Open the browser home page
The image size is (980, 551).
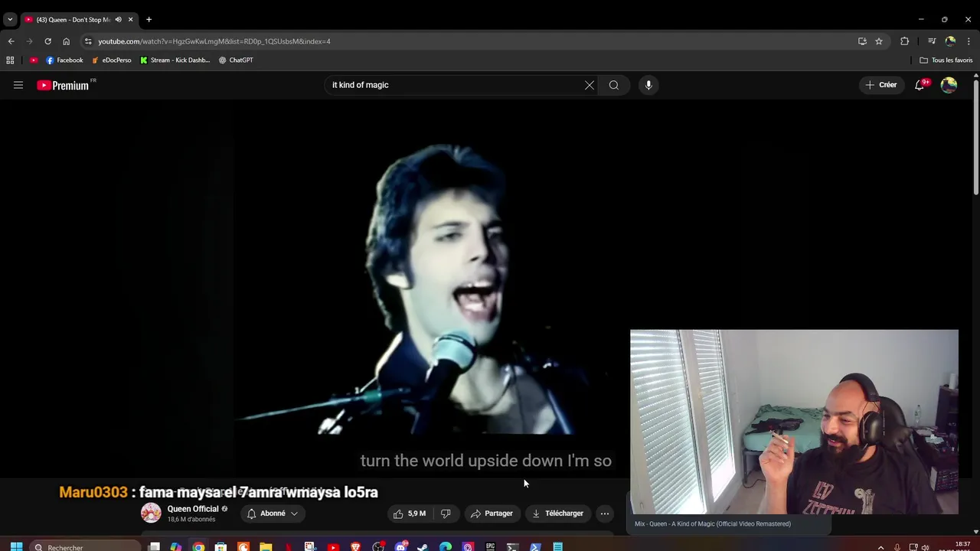pyautogui.click(x=66, y=41)
